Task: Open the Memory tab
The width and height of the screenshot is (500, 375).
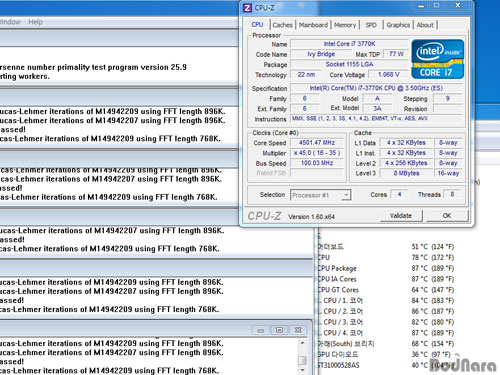Action: pos(345,25)
